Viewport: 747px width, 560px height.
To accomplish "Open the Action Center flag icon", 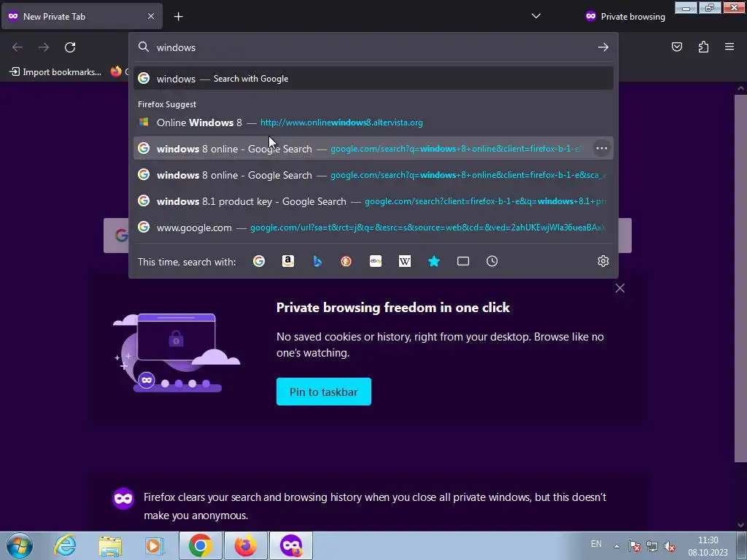I will [x=635, y=546].
